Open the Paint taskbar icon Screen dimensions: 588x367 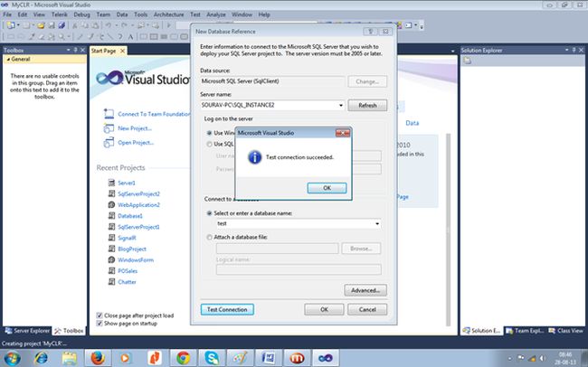pyautogui.click(x=240, y=358)
